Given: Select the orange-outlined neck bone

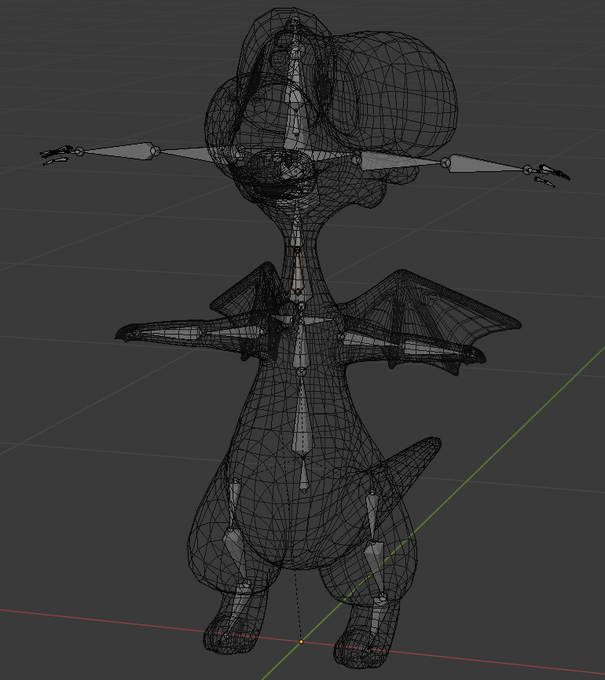Looking at the screenshot, I should [298, 271].
